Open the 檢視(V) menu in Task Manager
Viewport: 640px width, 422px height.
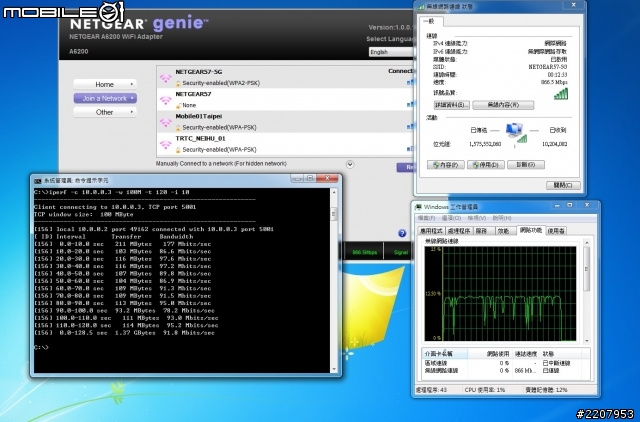(x=476, y=218)
